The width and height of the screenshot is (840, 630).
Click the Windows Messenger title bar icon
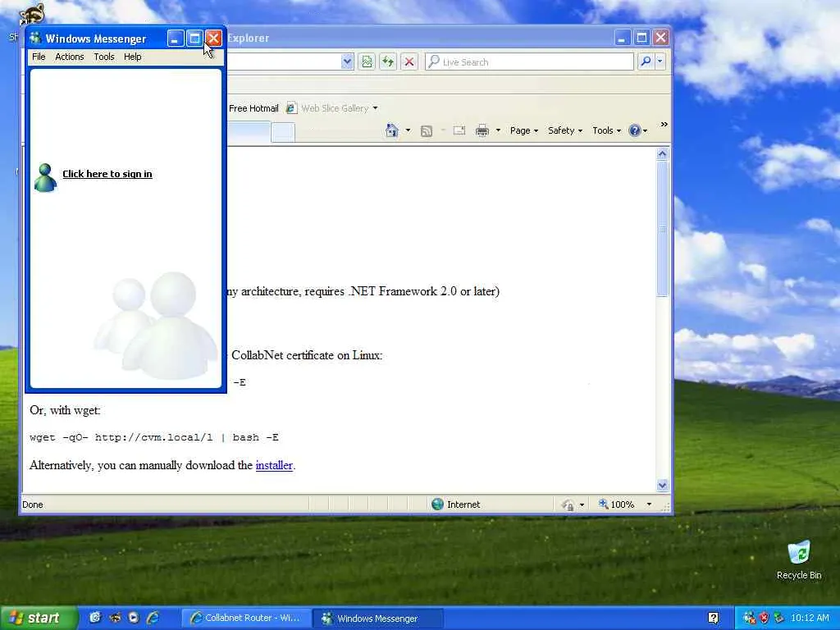[x=35, y=38]
